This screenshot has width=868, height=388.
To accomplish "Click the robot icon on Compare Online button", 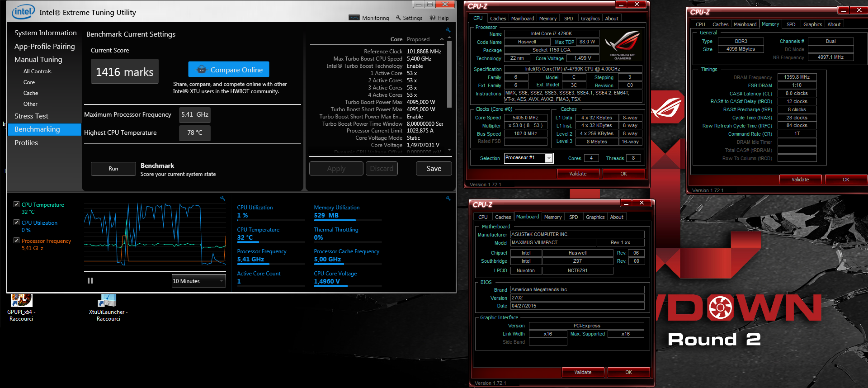I will [x=202, y=70].
